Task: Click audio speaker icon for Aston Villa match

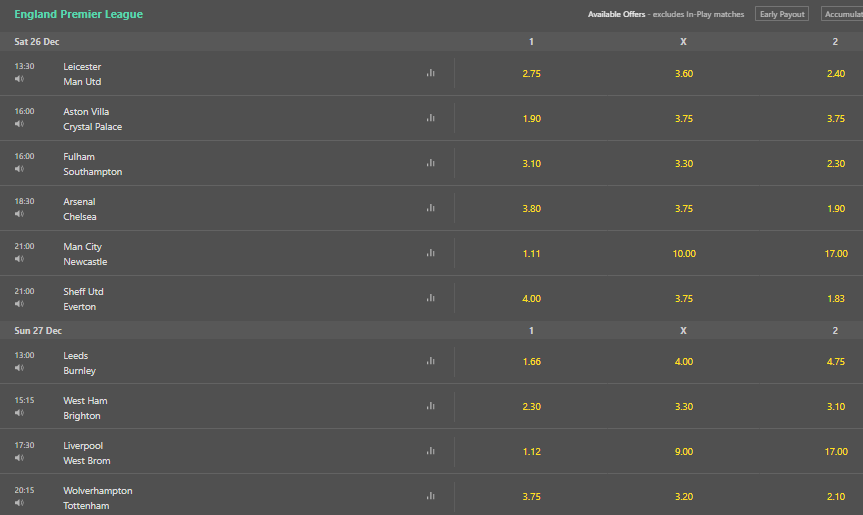Action: (x=19, y=124)
